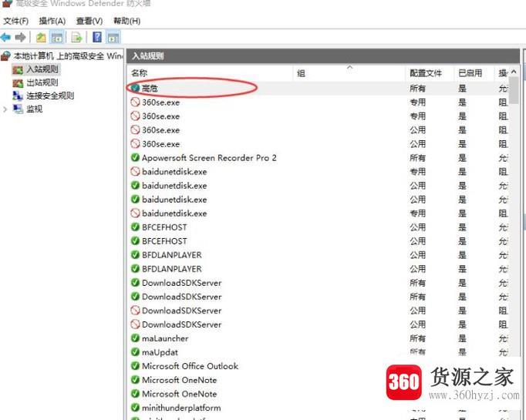Sort by the 配置文件 column header
526x420 pixels.
[x=429, y=73]
